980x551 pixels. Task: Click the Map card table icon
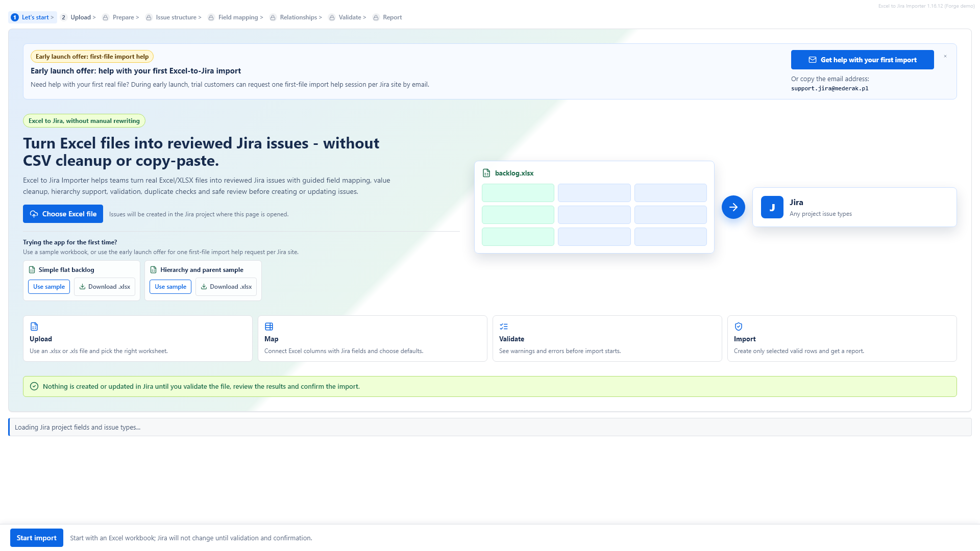coord(269,327)
